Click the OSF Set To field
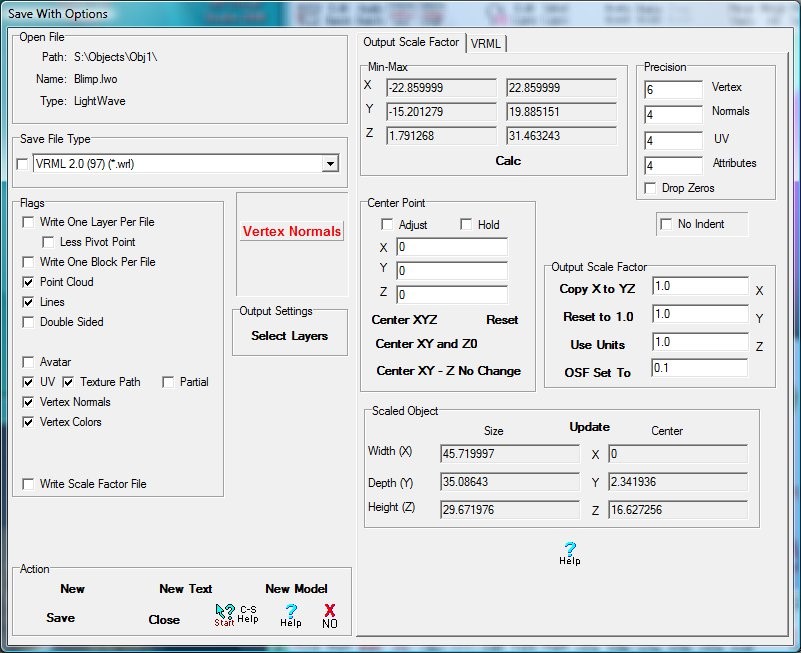 coord(699,368)
